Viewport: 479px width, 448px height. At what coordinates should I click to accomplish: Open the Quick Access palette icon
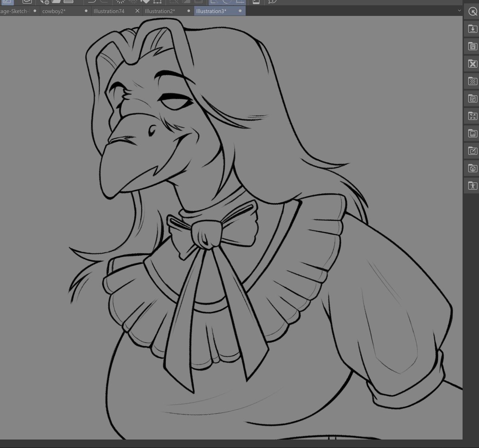pyautogui.click(x=473, y=11)
